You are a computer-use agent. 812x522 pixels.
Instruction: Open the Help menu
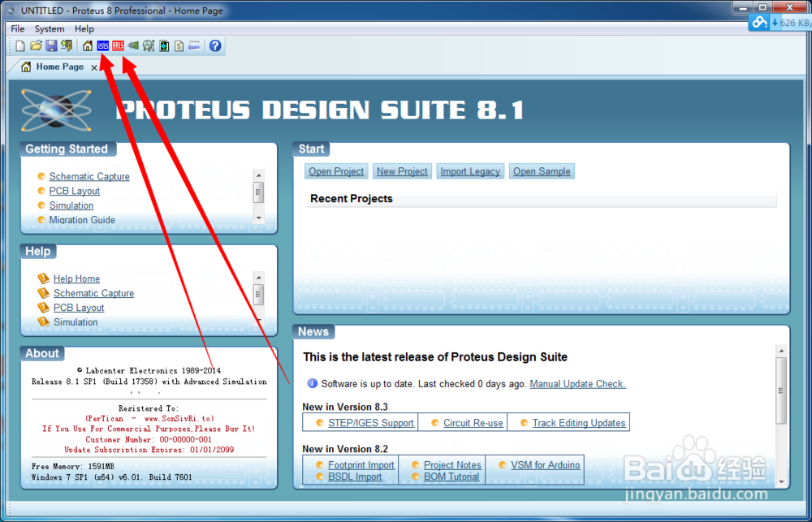tap(84, 29)
